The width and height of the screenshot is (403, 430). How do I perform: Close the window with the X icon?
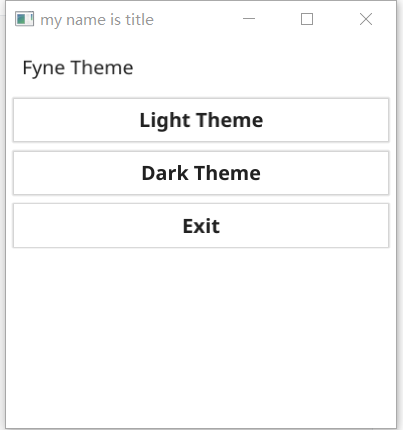tap(366, 19)
